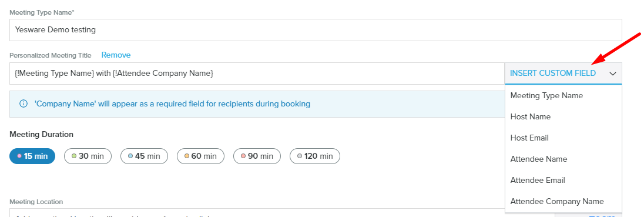Pick the 120 min meeting duration

click(314, 156)
